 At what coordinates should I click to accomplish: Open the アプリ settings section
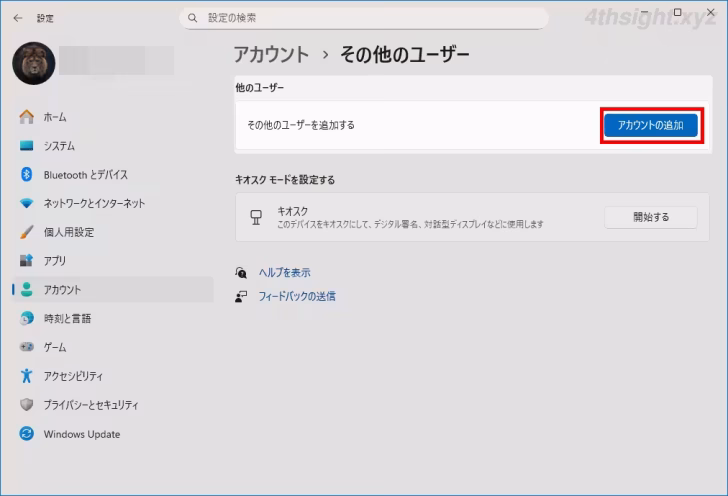[x=54, y=261]
